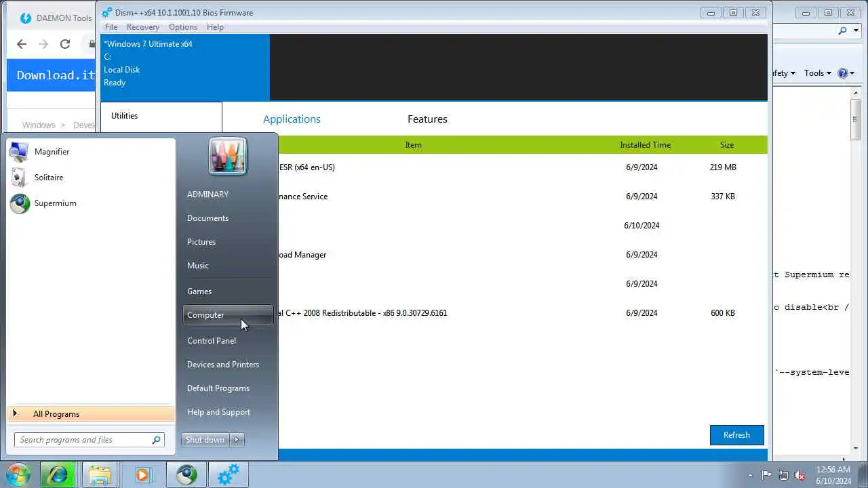The width and height of the screenshot is (868, 488).
Task: Reload the page in the browser window
Action: pos(65,44)
